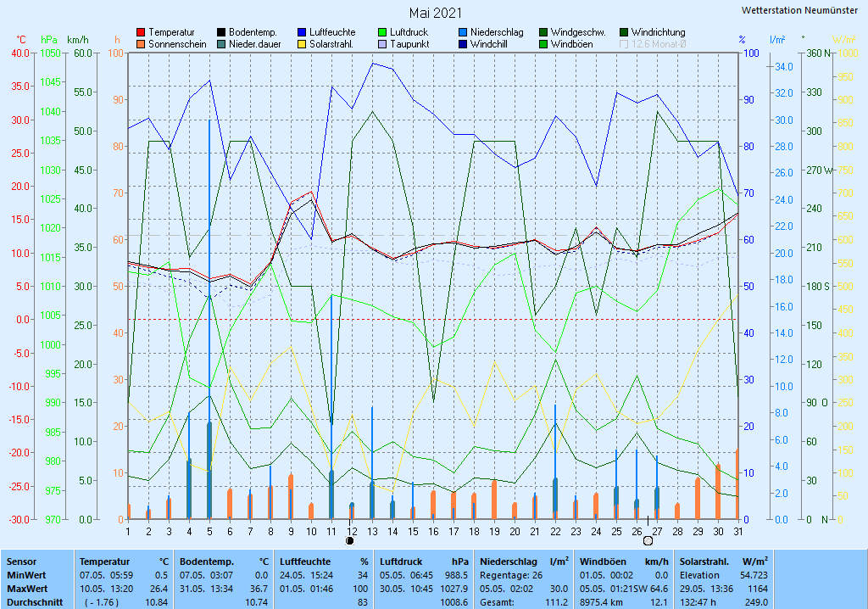Toggle the Windböen series legend box
The height and width of the screenshot is (609, 868).
543,44
